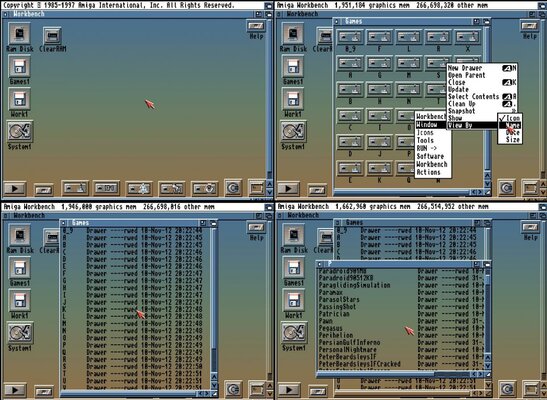Click the Help icon on copyright-titled screen

256,26
